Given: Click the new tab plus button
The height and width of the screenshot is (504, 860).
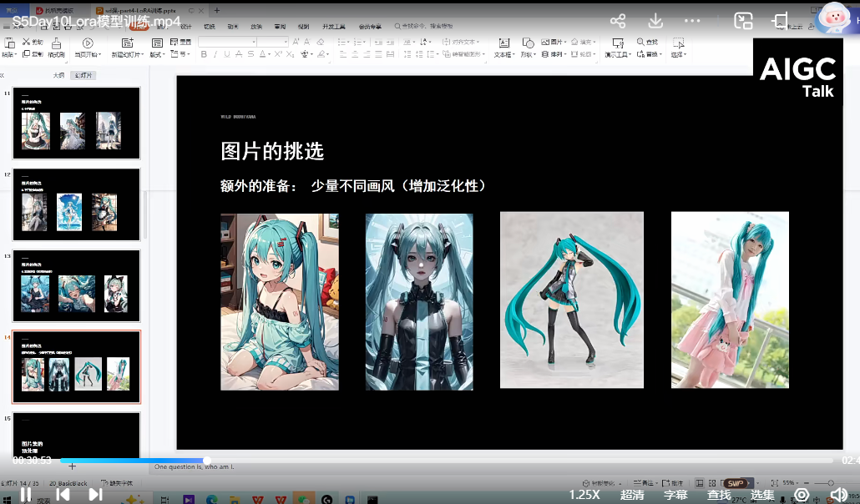Looking at the screenshot, I should pyautogui.click(x=216, y=10).
